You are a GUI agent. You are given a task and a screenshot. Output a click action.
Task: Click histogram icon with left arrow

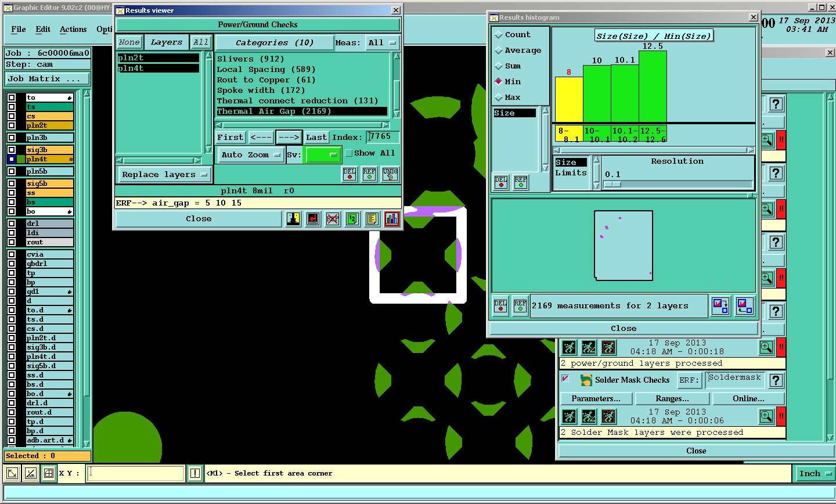point(744,305)
